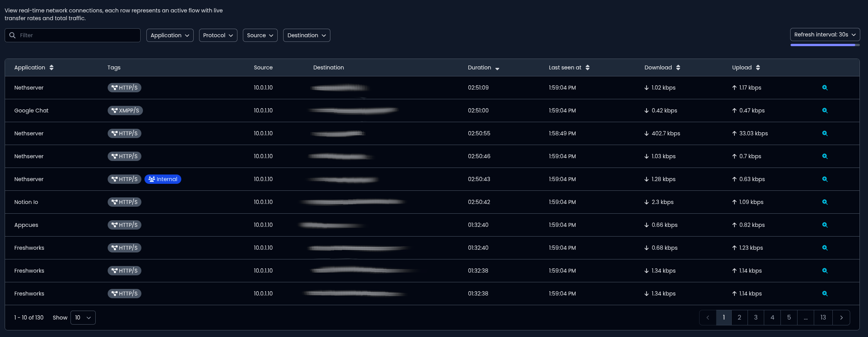868x337 pixels.
Task: Expand the Destination filter dropdown
Action: (x=306, y=35)
